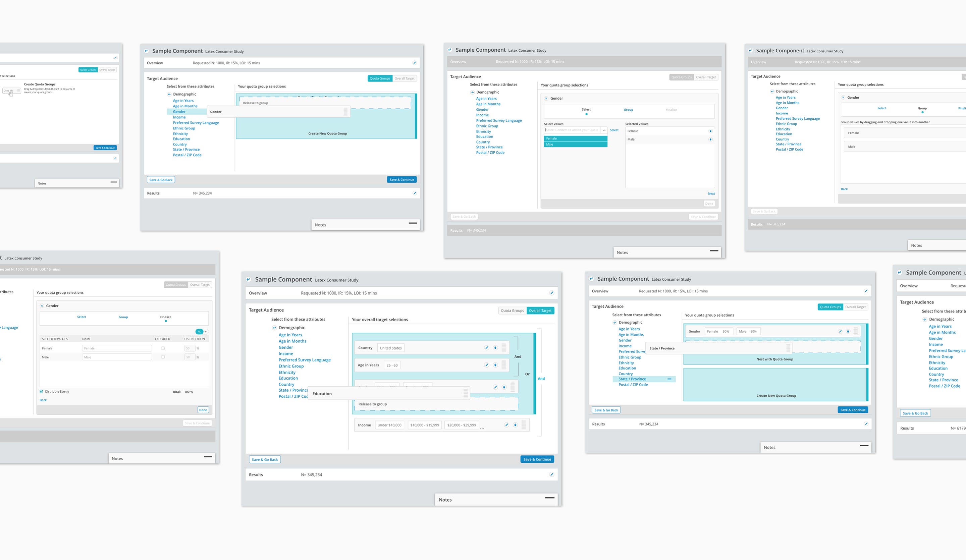Click the drag handle on Country row
Image resolution: width=966 pixels, height=560 pixels.
[x=504, y=348]
